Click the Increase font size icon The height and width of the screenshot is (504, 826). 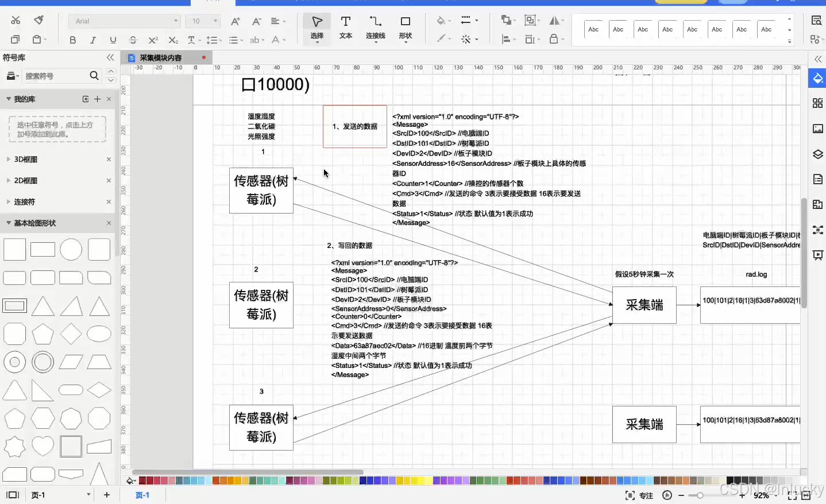click(235, 21)
